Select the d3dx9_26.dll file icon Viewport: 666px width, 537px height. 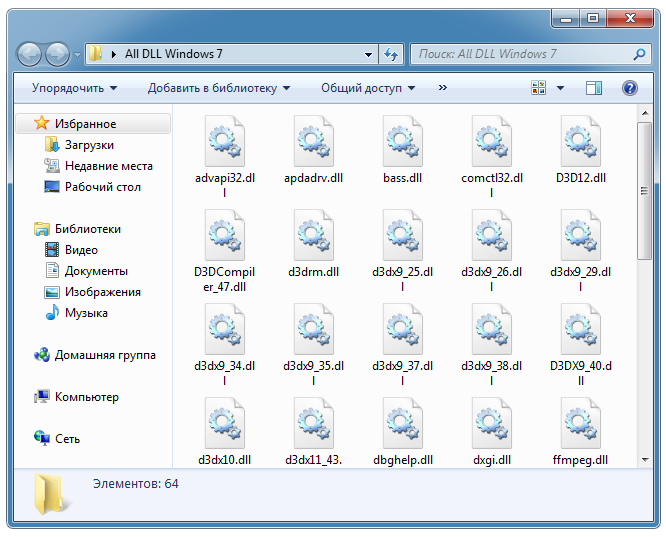click(x=492, y=235)
